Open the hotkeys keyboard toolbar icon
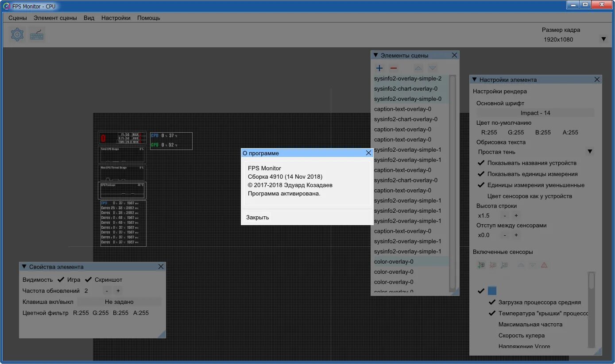This screenshot has width=615, height=364. [x=37, y=34]
